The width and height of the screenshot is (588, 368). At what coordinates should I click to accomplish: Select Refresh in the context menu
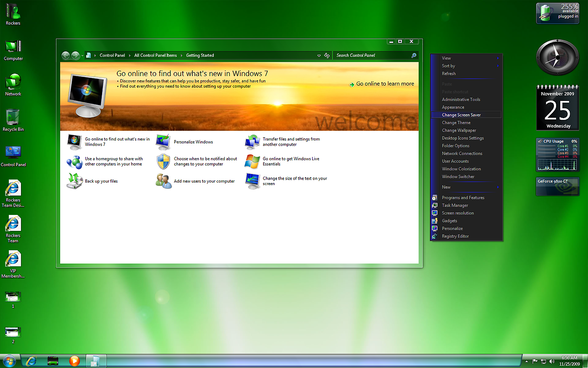pos(466,74)
